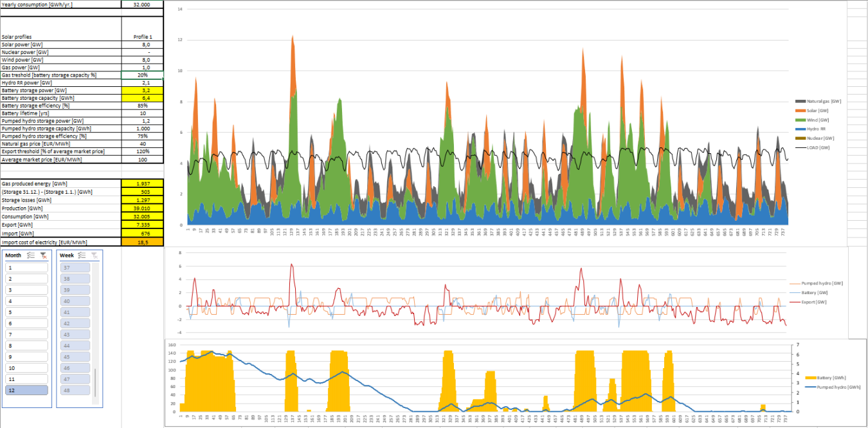Select month 12 in the Month slicer
The width and height of the screenshot is (868, 428).
26,390
